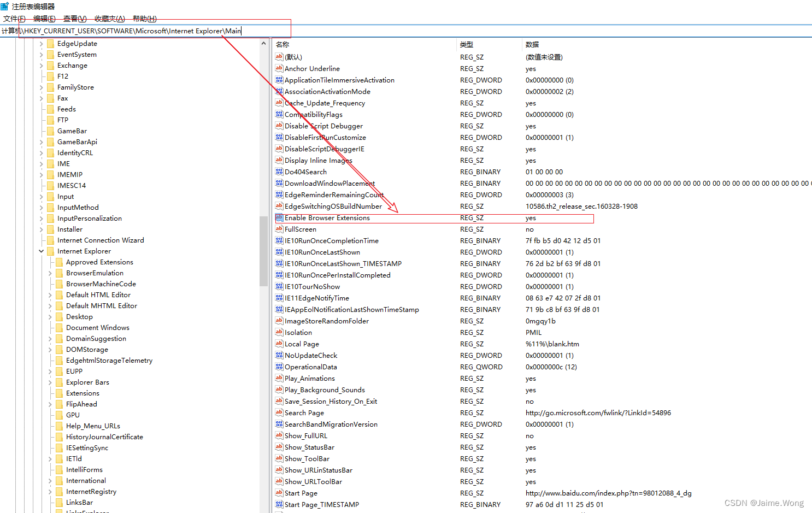Expand the Explorer Bars subkey
The image size is (812, 513).
(50, 382)
